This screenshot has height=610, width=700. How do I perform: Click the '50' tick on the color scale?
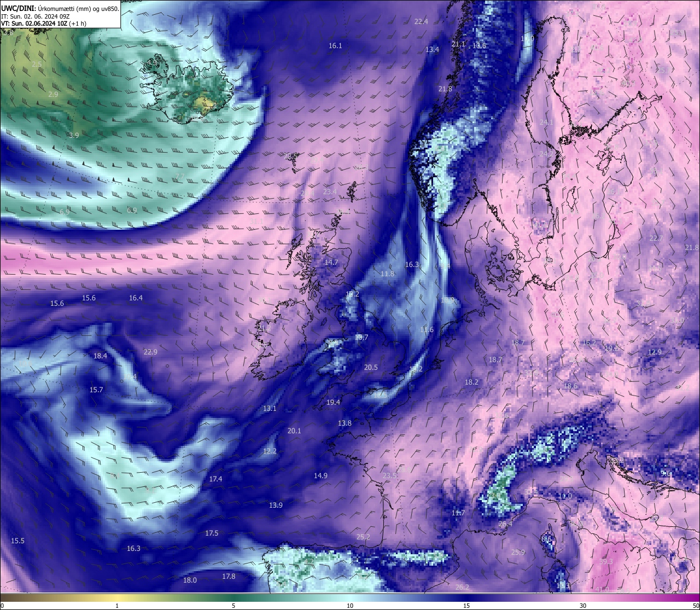pos(696,606)
